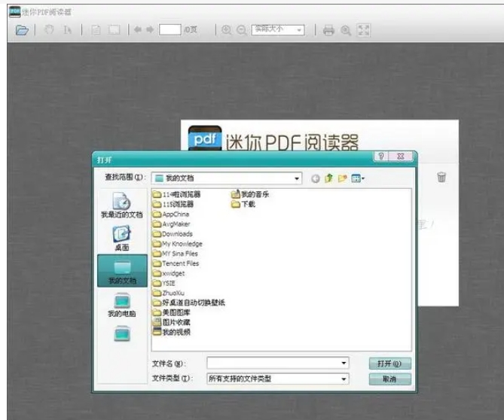The image size is (504, 420).
Task: Select 我最近的文档 in places sidebar
Action: tap(122, 205)
